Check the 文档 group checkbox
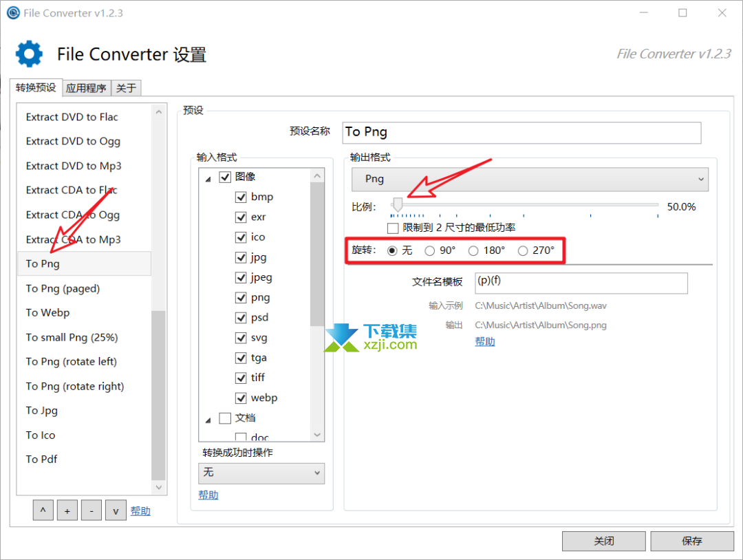 coord(225,418)
